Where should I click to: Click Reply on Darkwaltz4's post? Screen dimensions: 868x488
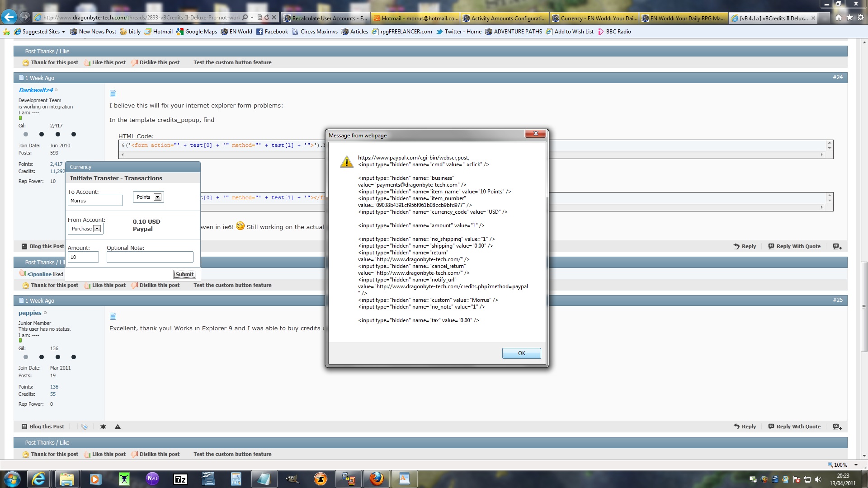tap(745, 246)
